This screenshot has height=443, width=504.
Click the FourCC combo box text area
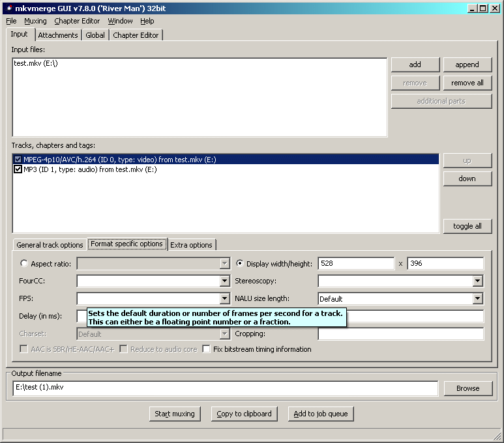click(x=149, y=281)
